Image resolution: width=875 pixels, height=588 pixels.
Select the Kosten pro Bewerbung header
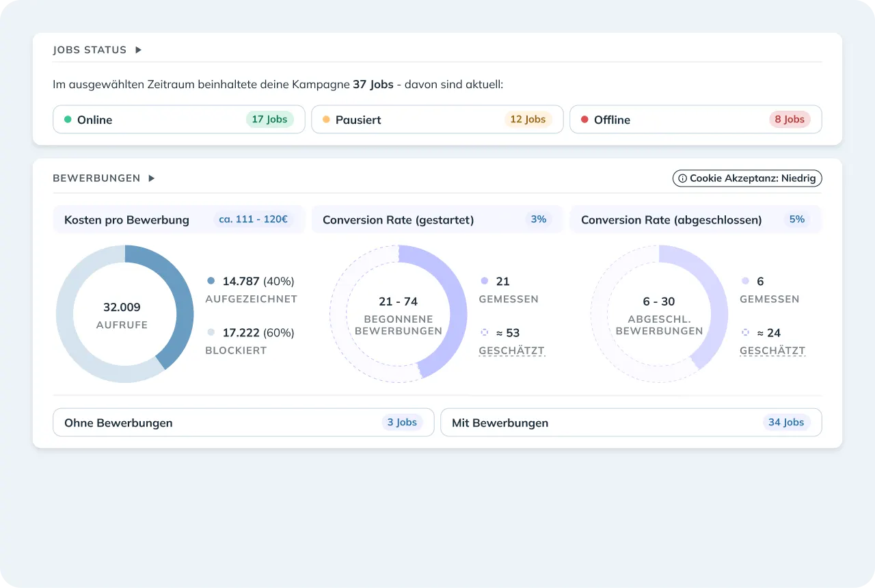click(x=179, y=219)
